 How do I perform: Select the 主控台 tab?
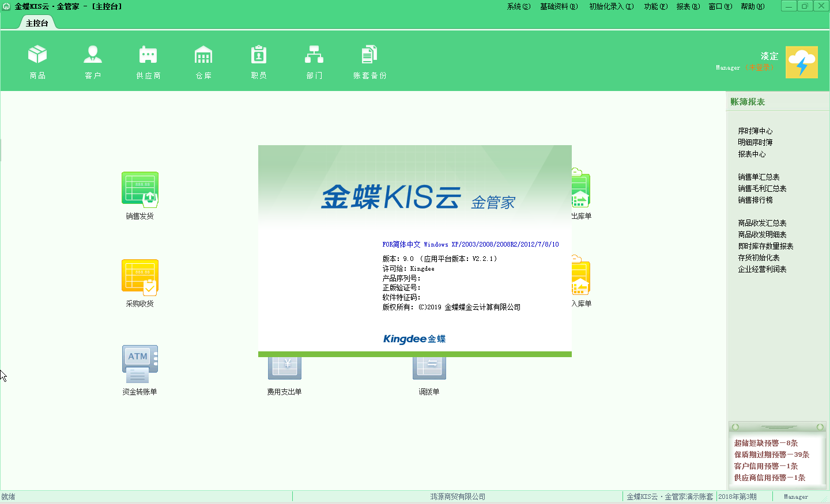coord(37,23)
